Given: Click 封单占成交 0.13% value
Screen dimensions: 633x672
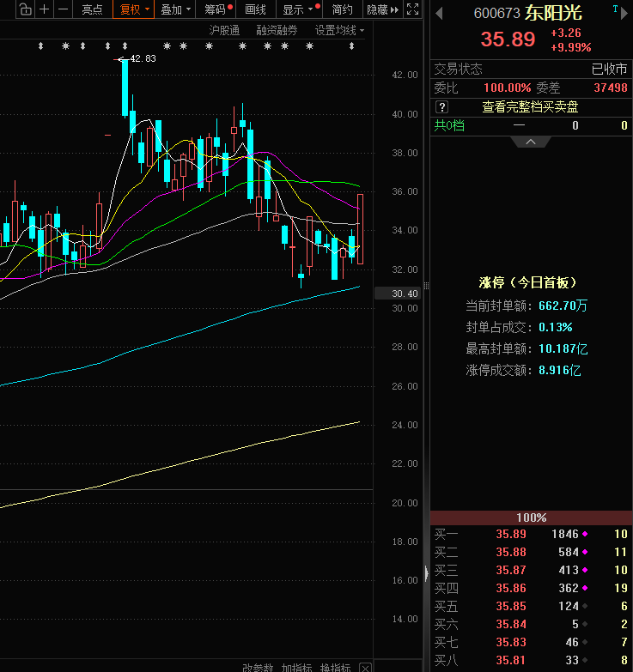Looking at the screenshot, I should click(x=556, y=328).
